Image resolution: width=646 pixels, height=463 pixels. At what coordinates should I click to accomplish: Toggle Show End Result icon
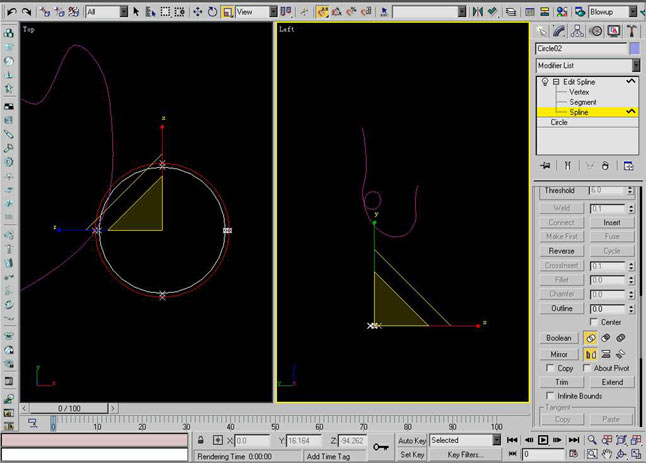coord(567,166)
